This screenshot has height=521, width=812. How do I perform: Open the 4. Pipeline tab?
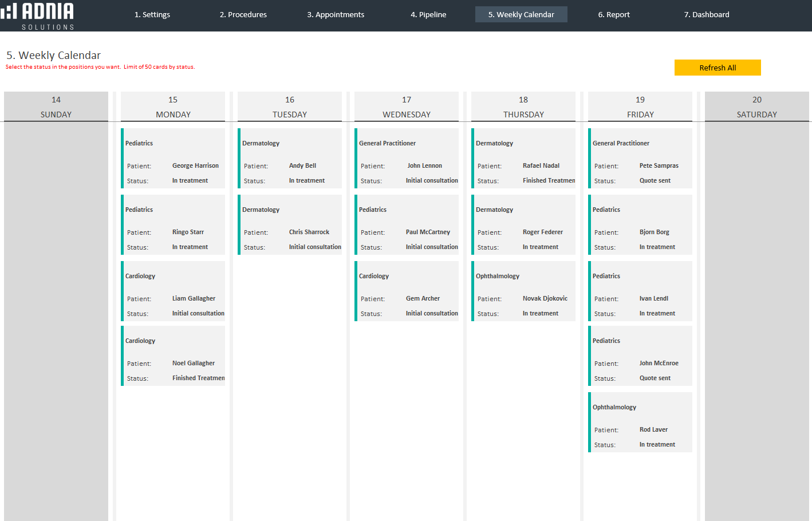coord(428,14)
